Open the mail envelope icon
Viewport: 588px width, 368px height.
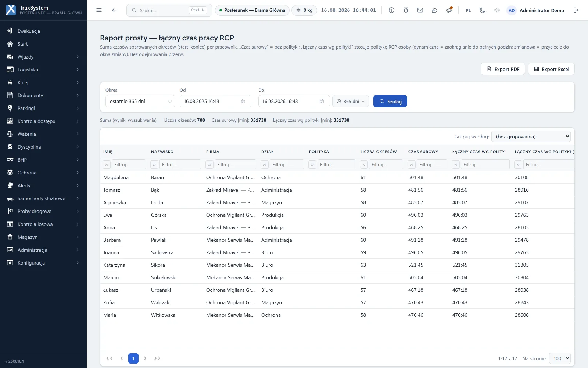(420, 10)
